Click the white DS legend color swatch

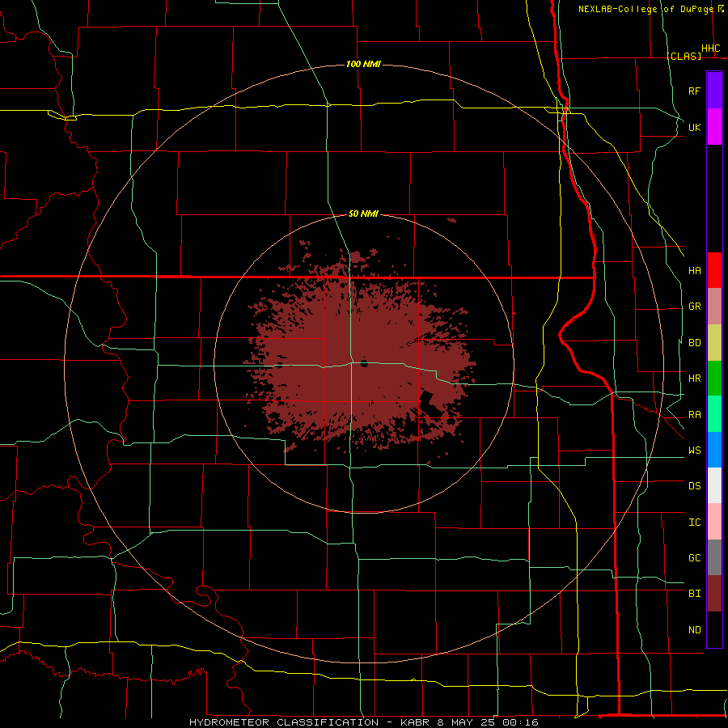(x=714, y=485)
